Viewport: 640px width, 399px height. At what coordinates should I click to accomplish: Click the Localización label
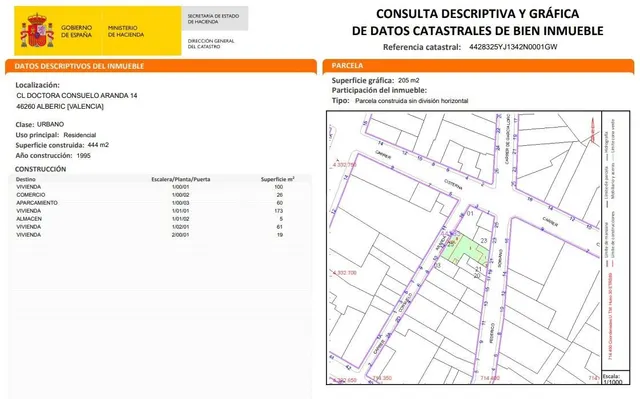pyautogui.click(x=38, y=85)
